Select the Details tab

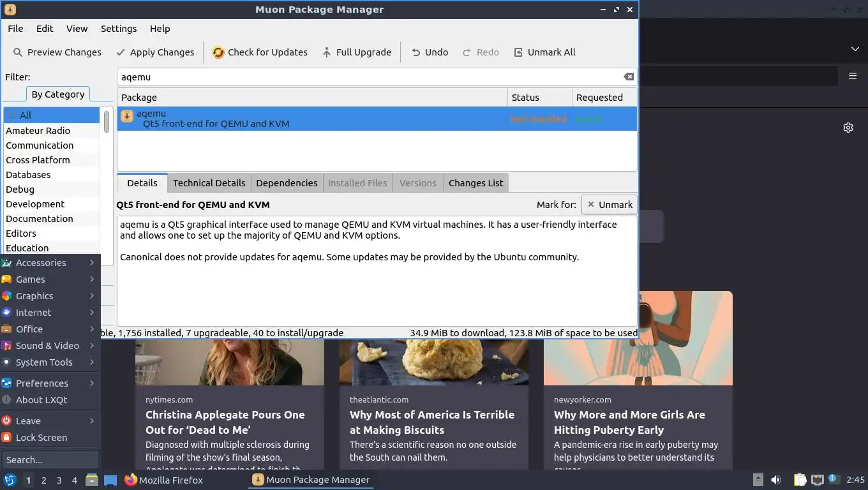[x=142, y=183]
